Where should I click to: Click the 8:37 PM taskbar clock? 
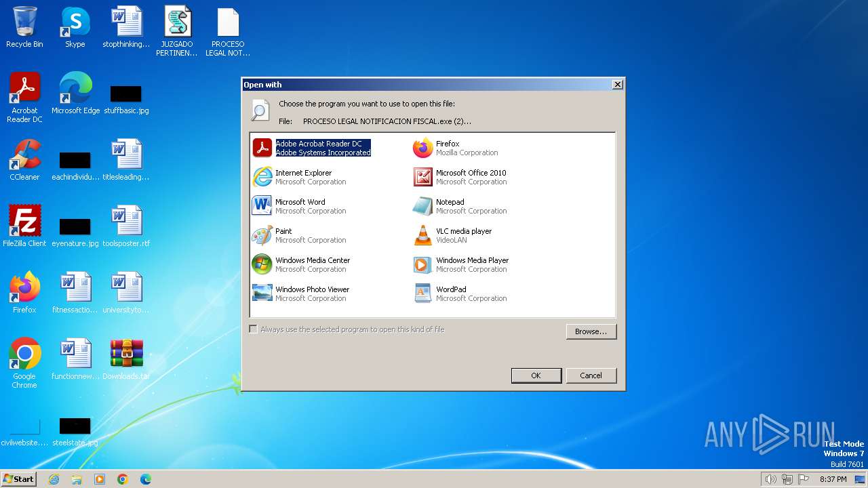pos(833,479)
